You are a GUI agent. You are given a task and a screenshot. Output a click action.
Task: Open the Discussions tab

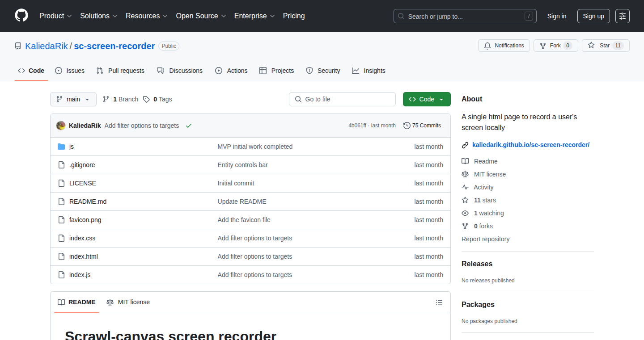coord(180,71)
